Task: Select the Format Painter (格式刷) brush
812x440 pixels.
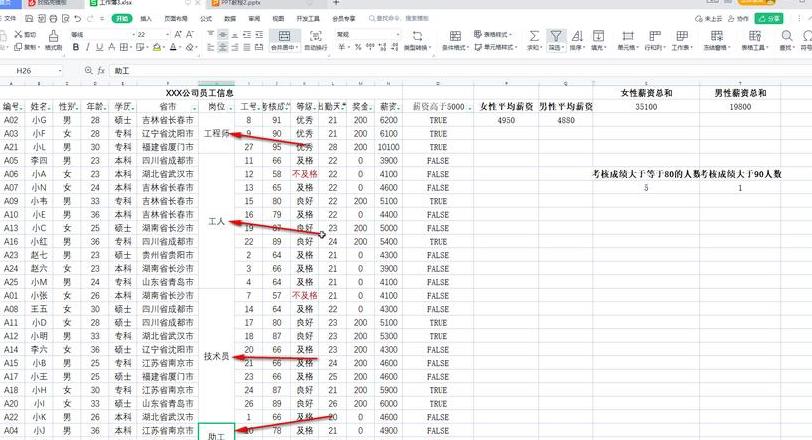Action: [x=53, y=35]
